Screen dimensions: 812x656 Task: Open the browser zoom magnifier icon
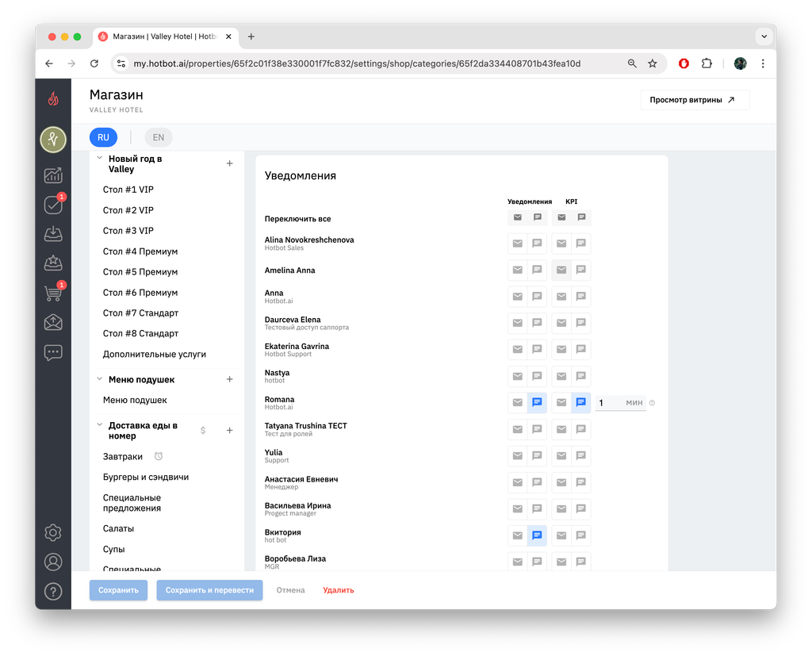coord(632,63)
